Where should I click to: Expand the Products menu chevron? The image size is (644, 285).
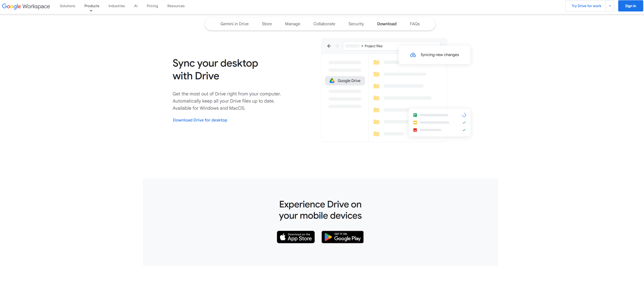(91, 11)
